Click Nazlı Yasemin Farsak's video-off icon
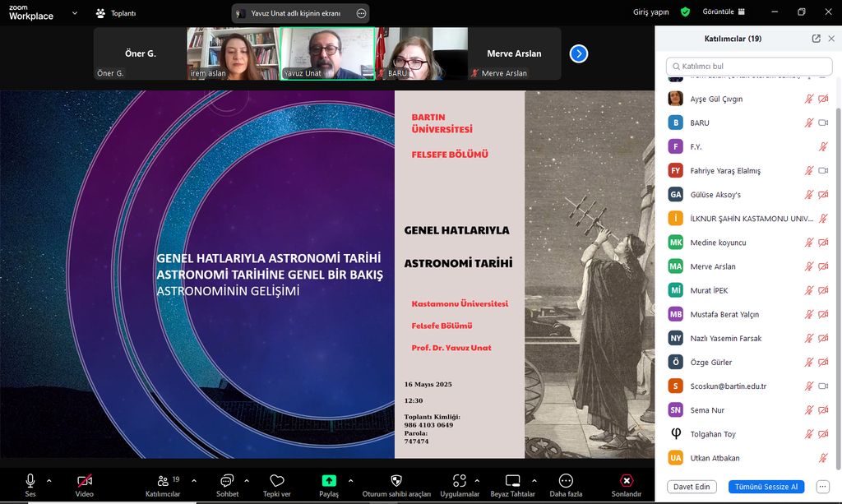This screenshot has width=842, height=504. click(x=823, y=338)
